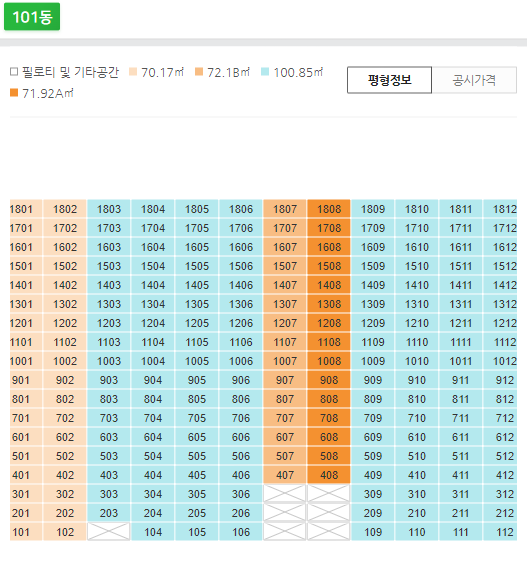Select unit 1608
The image size is (527, 563).
(x=329, y=247)
